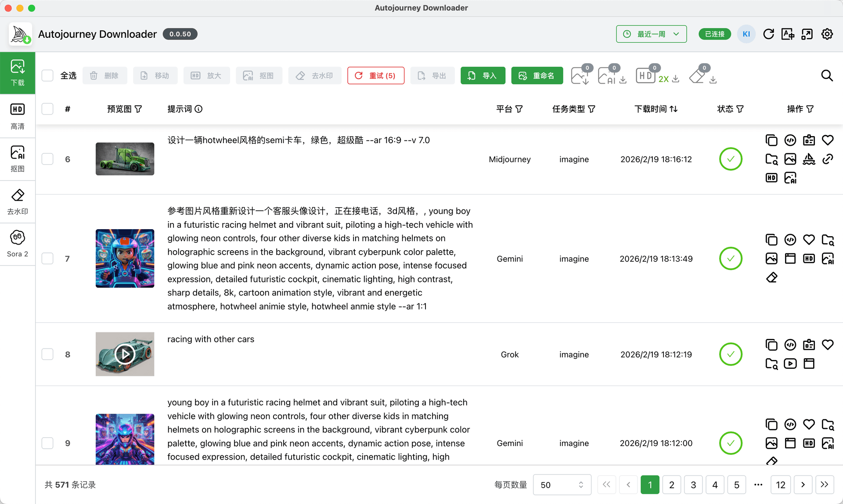Run HD upscale on record 6
843x504 pixels.
(x=771, y=178)
